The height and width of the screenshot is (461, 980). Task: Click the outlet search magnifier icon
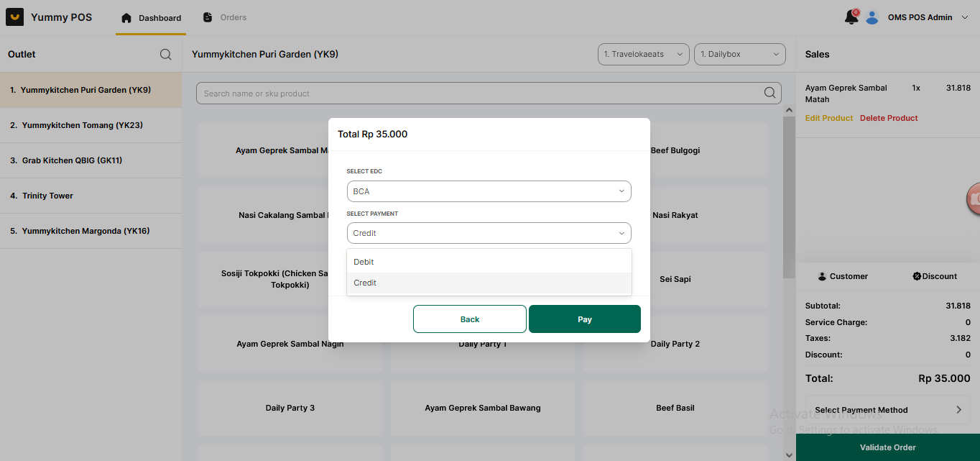pos(165,55)
